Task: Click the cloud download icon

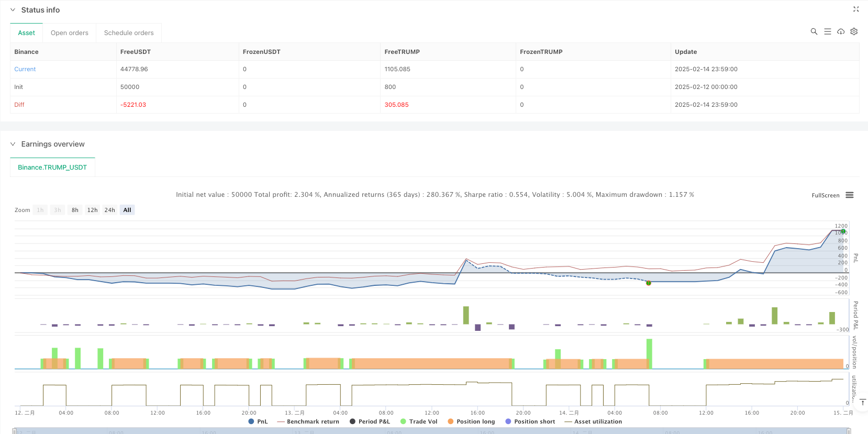Action: pyautogui.click(x=841, y=31)
